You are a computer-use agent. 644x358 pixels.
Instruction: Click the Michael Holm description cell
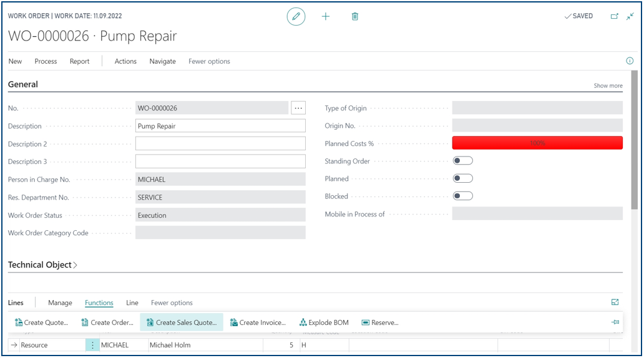click(205, 345)
